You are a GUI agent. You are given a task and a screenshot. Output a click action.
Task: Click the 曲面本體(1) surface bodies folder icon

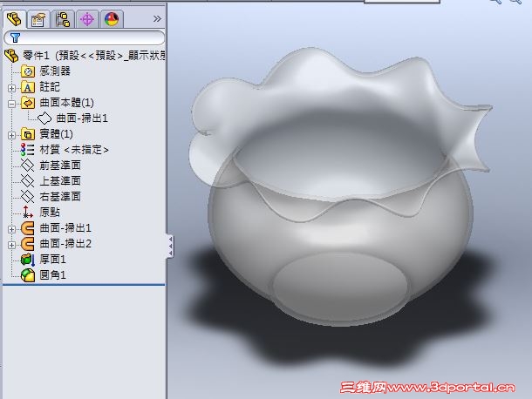click(28, 103)
